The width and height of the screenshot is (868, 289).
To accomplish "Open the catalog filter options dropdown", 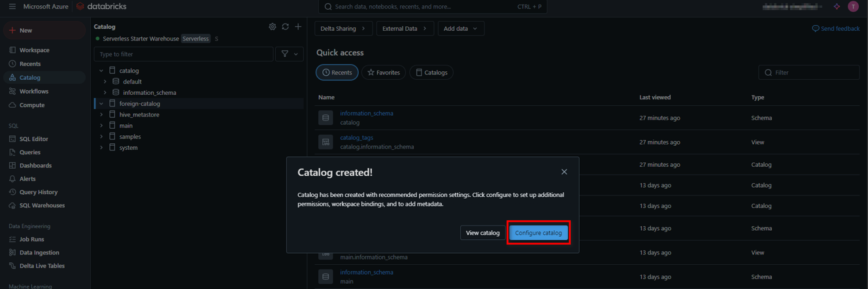I will 290,54.
